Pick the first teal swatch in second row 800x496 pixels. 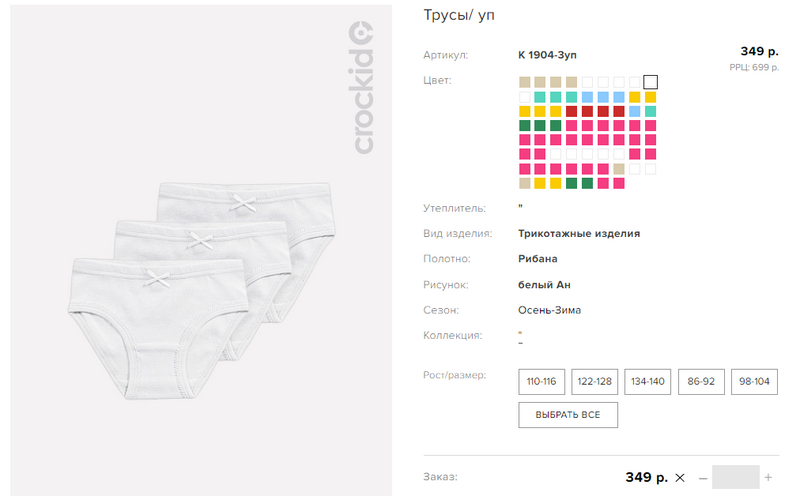click(541, 96)
